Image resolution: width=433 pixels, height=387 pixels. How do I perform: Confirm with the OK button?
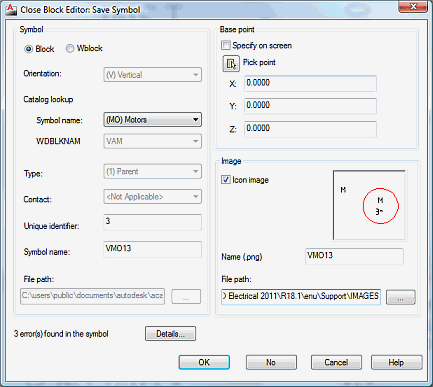click(204, 362)
